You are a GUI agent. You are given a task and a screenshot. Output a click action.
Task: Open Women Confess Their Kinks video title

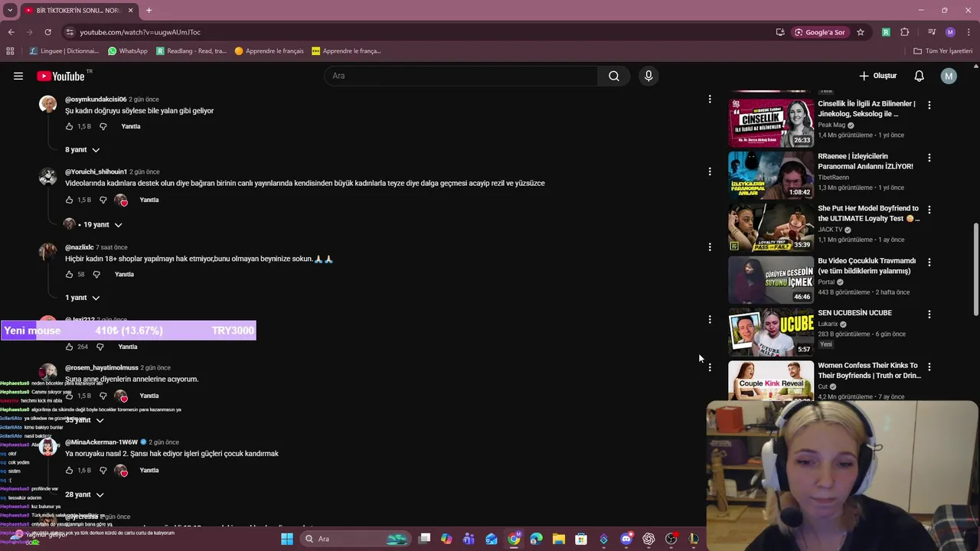tap(869, 370)
